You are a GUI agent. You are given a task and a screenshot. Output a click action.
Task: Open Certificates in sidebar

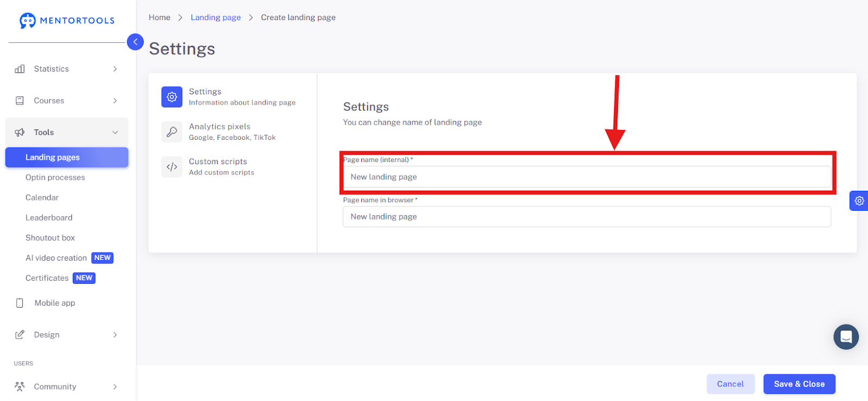coord(47,278)
